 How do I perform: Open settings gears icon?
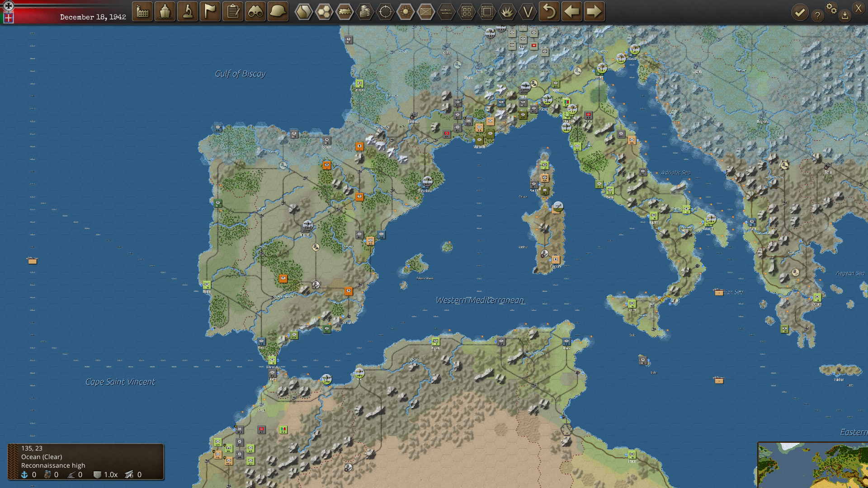(x=831, y=8)
